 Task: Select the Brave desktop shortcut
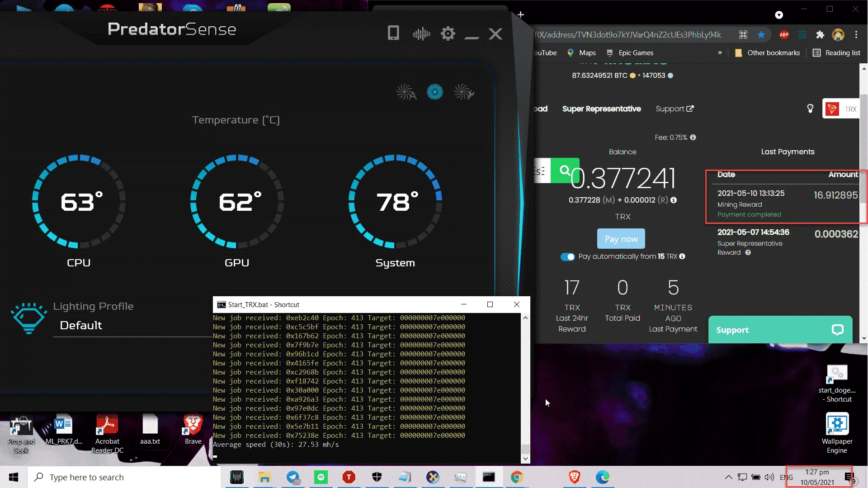point(193,430)
